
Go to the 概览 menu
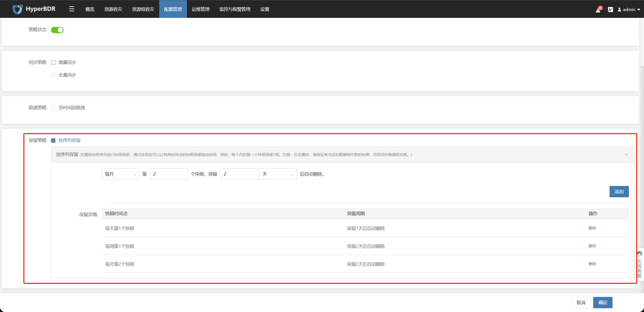90,9
